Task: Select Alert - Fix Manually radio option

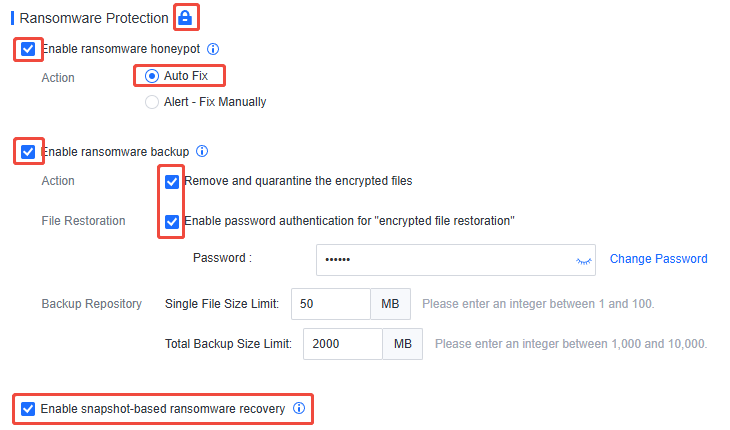Action: coord(152,102)
